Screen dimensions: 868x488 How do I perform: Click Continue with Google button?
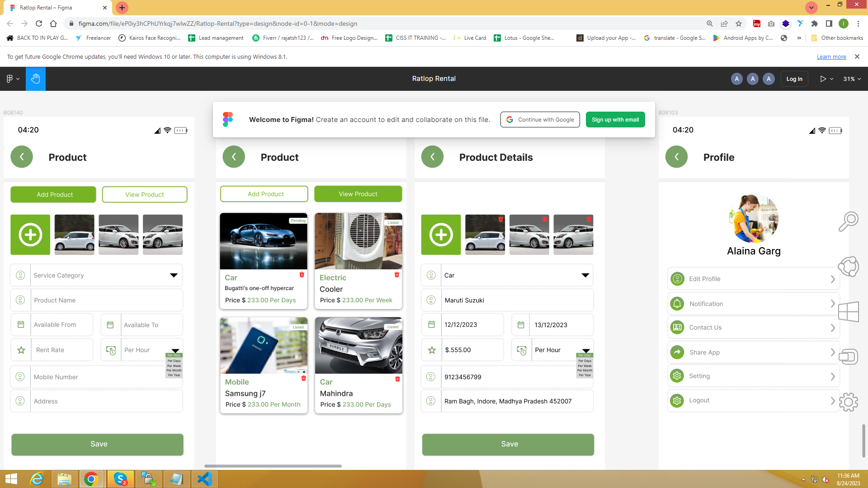(540, 120)
